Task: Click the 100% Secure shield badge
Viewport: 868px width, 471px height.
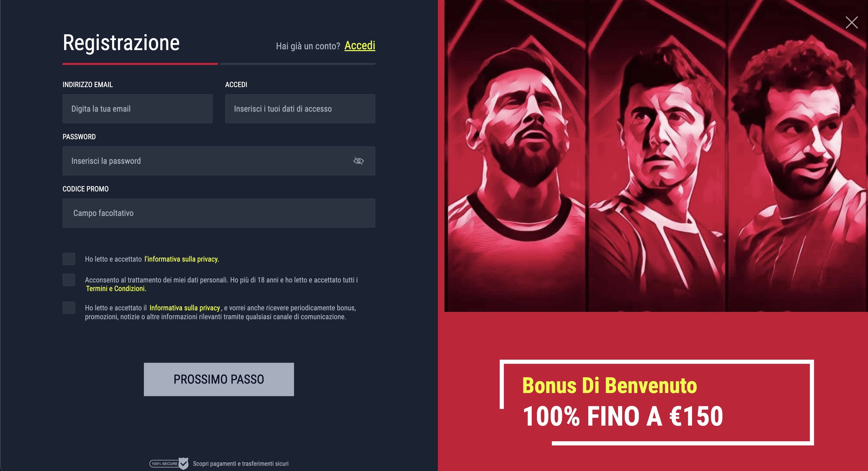Action: (169, 464)
